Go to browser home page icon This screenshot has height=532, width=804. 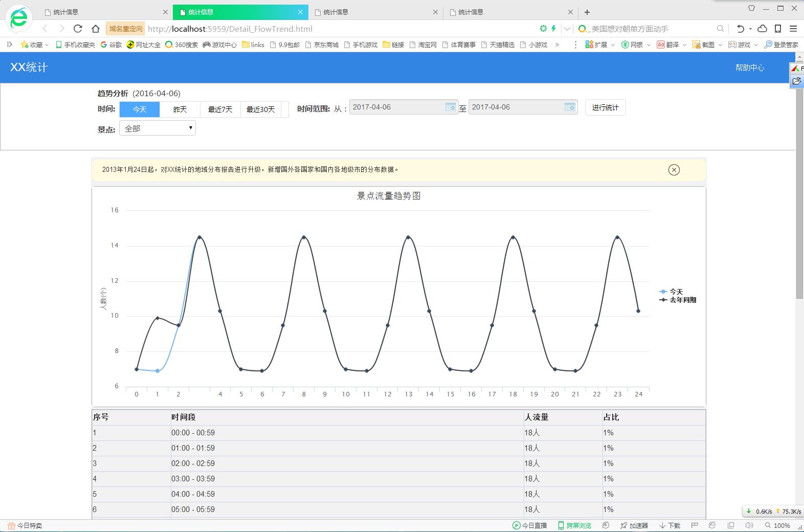coord(95,29)
